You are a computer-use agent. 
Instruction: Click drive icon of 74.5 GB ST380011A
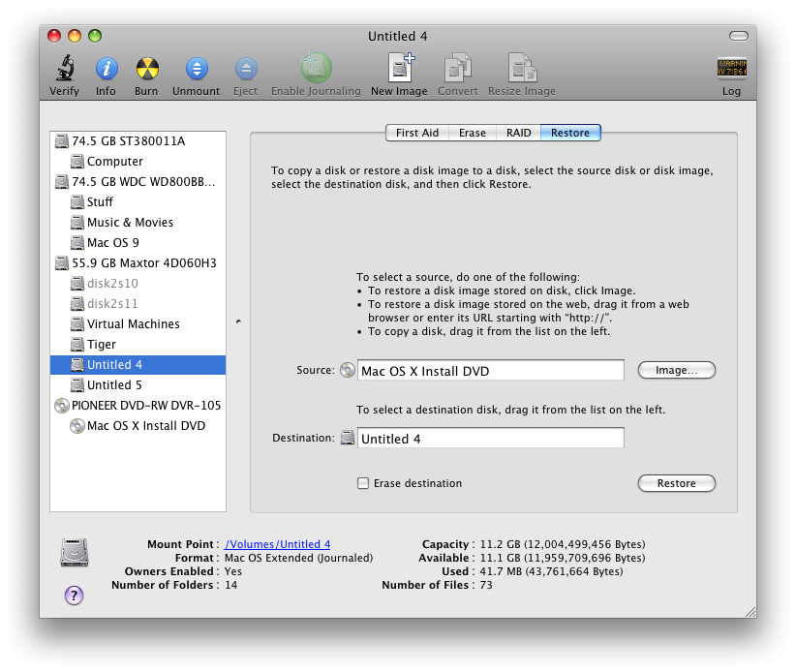coord(61,141)
